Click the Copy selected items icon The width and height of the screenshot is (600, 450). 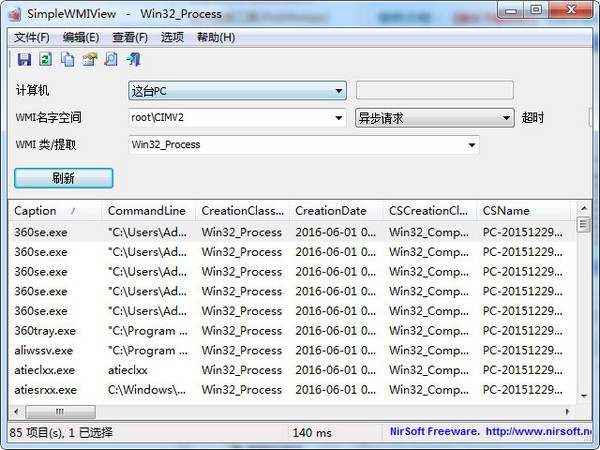click(67, 60)
